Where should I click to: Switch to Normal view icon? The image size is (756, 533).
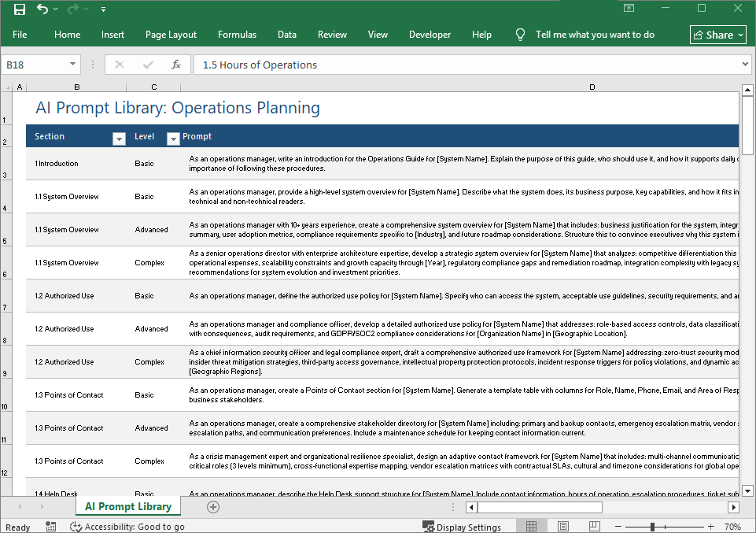(x=531, y=526)
